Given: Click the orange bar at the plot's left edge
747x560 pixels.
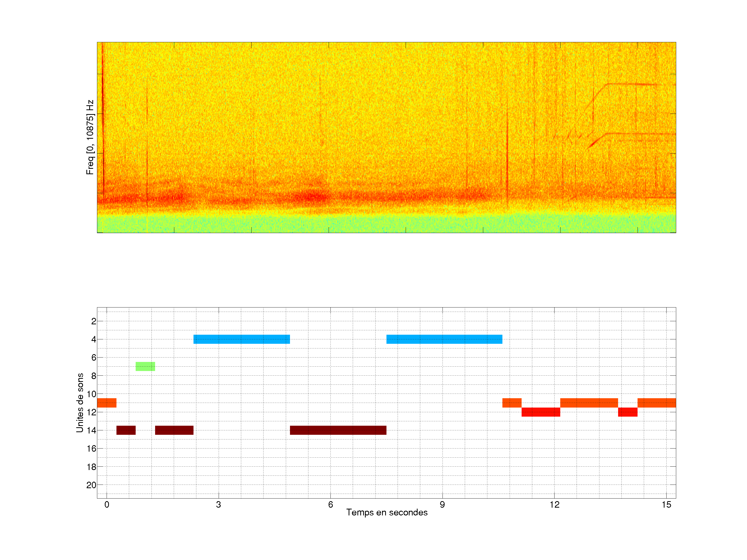Looking at the screenshot, I should pos(107,403).
